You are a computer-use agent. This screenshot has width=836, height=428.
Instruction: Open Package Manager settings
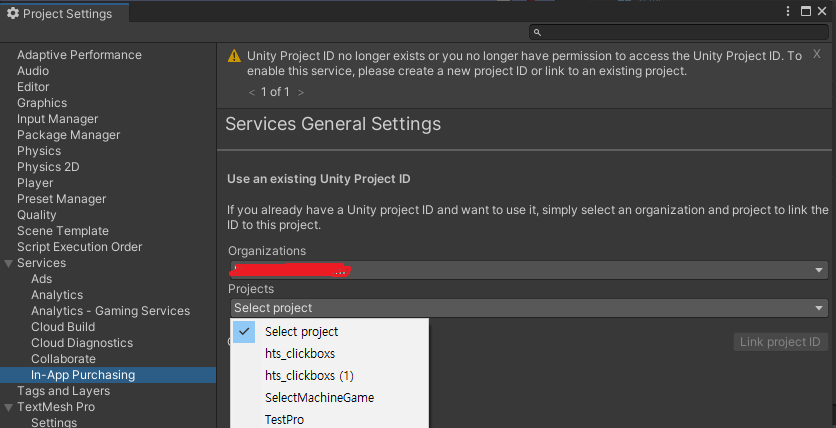(x=69, y=135)
